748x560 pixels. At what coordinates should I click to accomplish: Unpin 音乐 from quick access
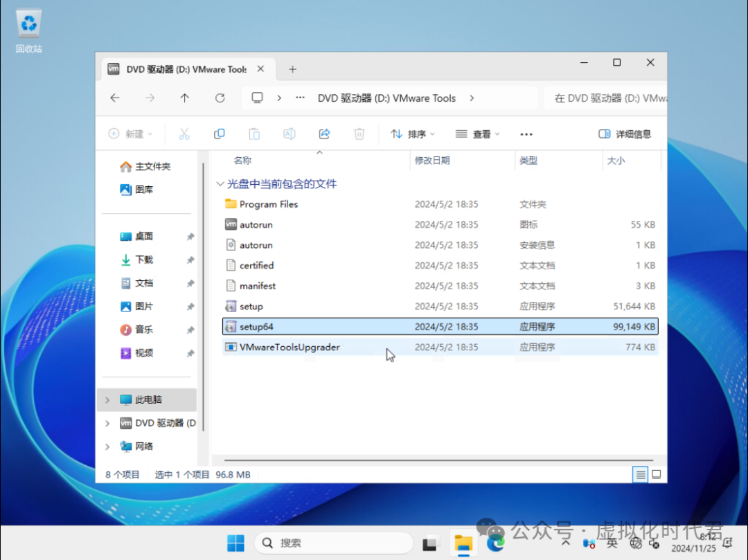coord(190,329)
